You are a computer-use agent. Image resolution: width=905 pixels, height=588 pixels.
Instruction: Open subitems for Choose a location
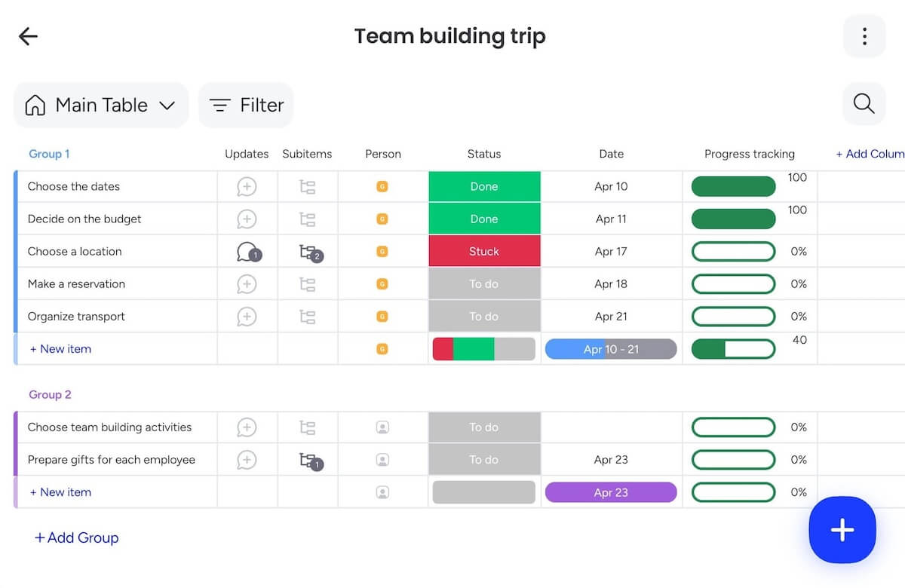coord(308,253)
